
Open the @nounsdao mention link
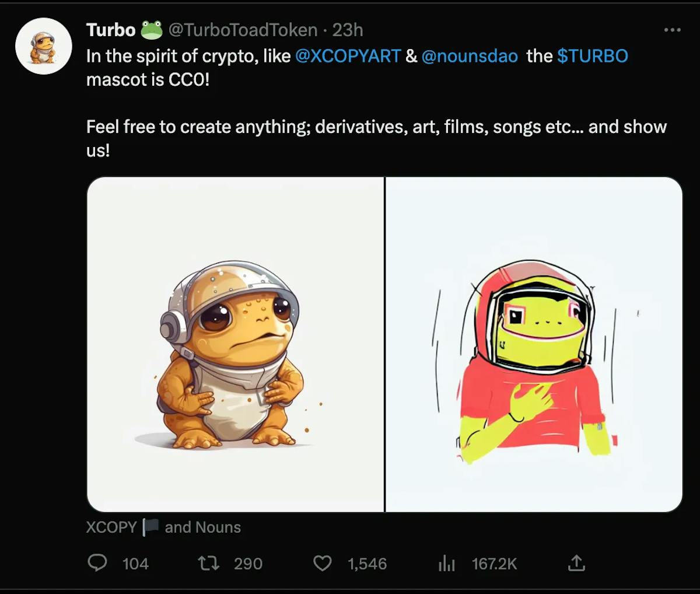coord(470,55)
